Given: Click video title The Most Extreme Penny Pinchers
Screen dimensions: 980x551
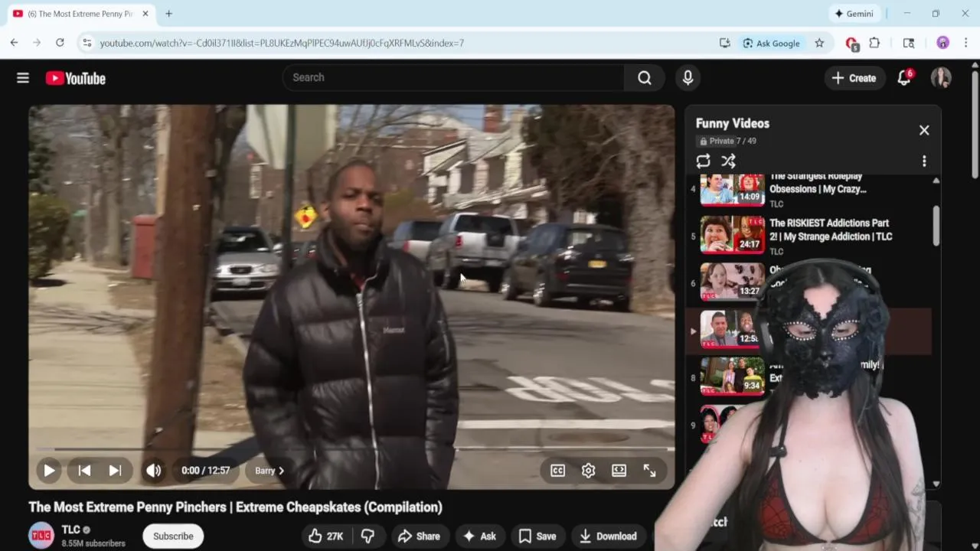Looking at the screenshot, I should coord(235,507).
